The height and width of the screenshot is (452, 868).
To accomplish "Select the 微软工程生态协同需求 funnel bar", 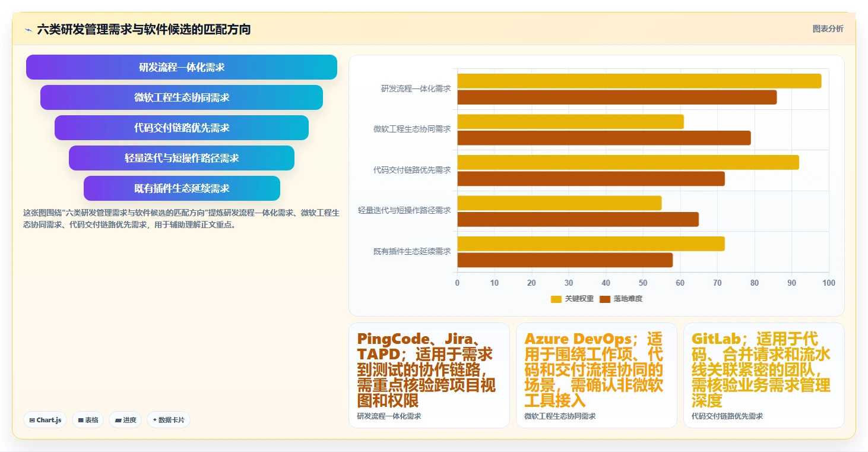I will [182, 97].
